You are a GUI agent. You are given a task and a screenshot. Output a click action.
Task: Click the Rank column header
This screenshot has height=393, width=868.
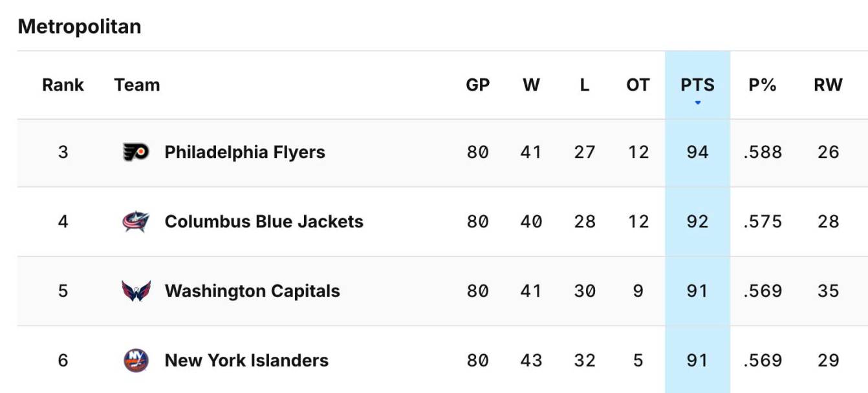(63, 85)
